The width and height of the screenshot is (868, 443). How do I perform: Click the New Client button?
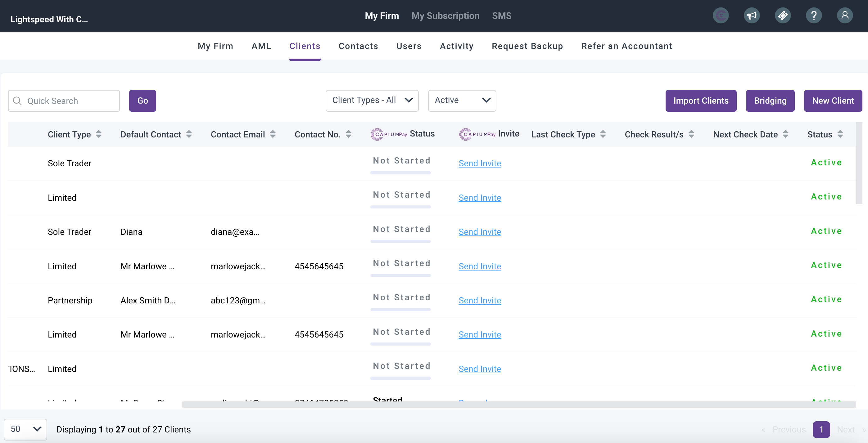click(x=833, y=101)
